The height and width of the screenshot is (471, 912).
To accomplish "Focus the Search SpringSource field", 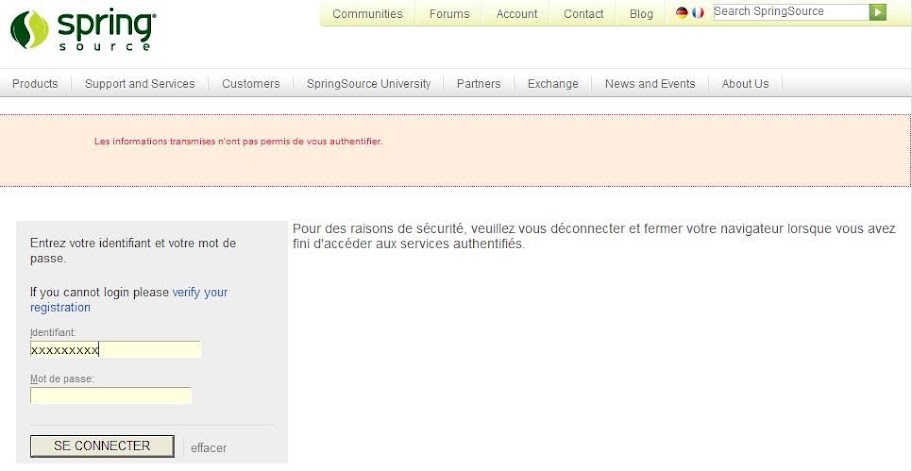I will (x=791, y=12).
